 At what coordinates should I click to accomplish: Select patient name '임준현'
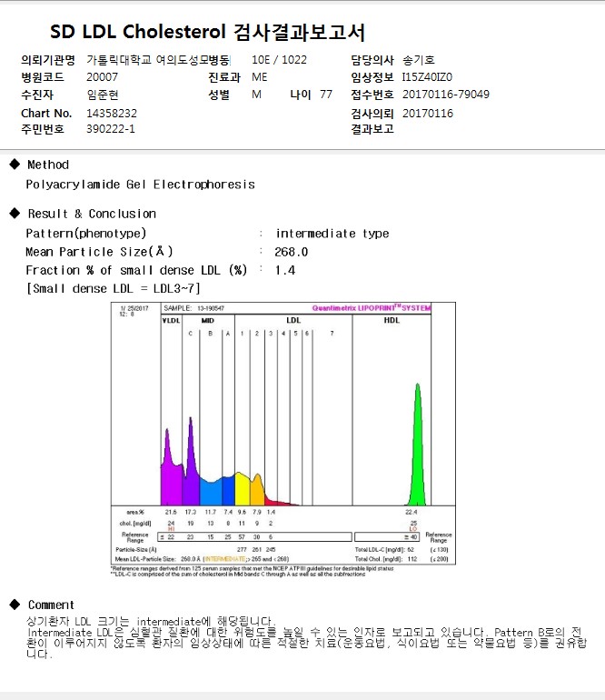(x=103, y=95)
